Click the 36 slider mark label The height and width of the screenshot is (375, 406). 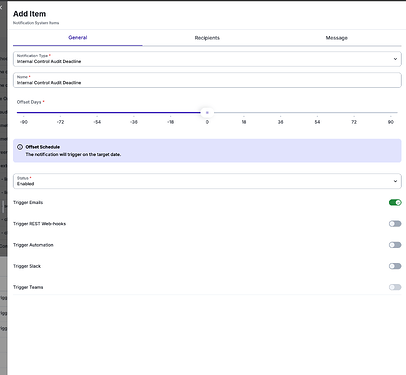tap(280, 122)
